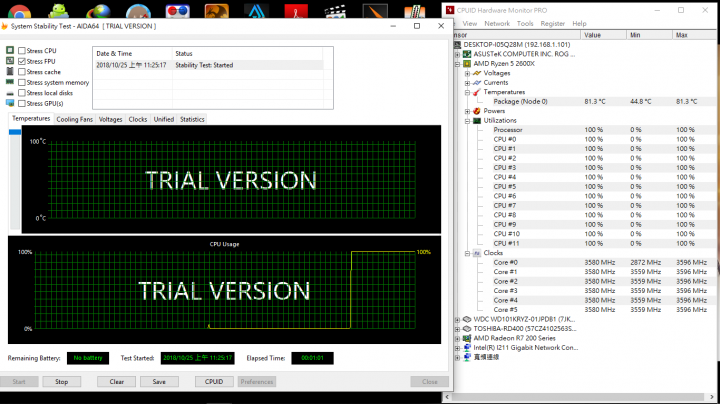720x404 pixels.
Task: Enable the Stress cache checkbox
Action: (x=22, y=72)
